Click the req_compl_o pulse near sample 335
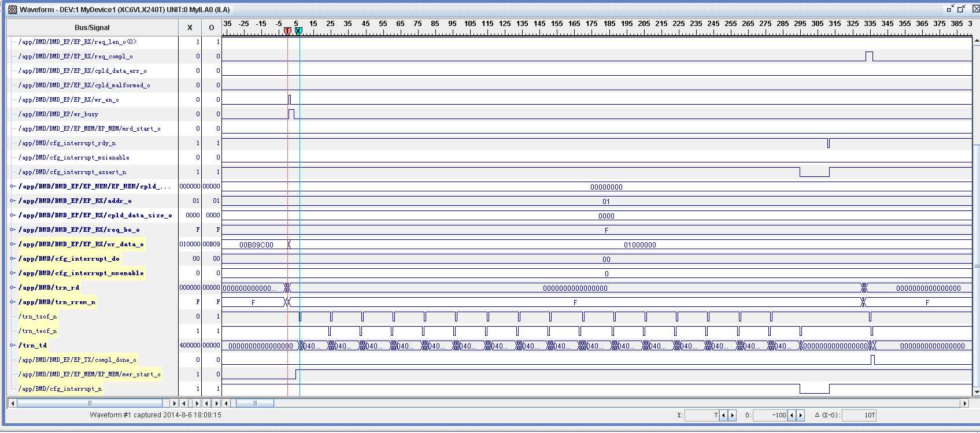980x433 pixels. pos(869,56)
